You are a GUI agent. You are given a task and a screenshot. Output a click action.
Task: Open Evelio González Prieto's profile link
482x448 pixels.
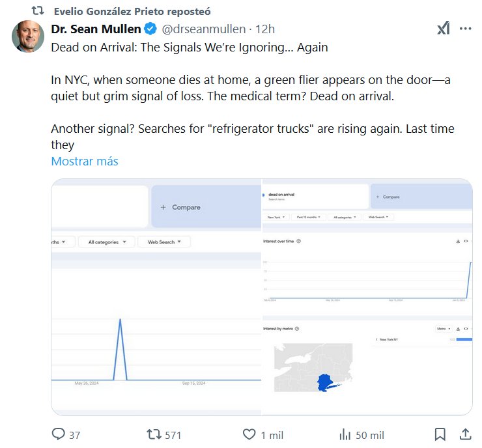pos(129,12)
